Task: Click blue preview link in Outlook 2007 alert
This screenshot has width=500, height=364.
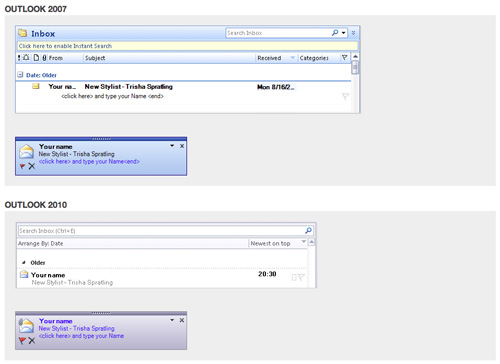Action: [89, 161]
